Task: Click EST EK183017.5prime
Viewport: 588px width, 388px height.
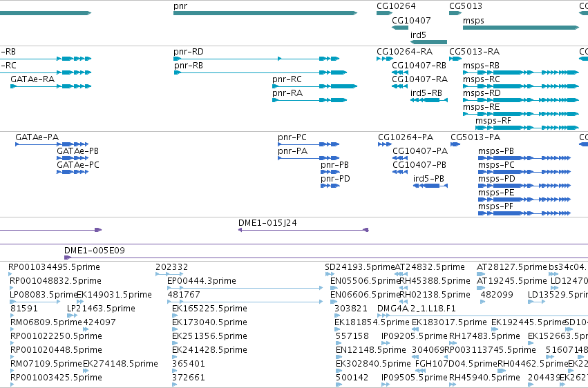Action: (x=449, y=322)
